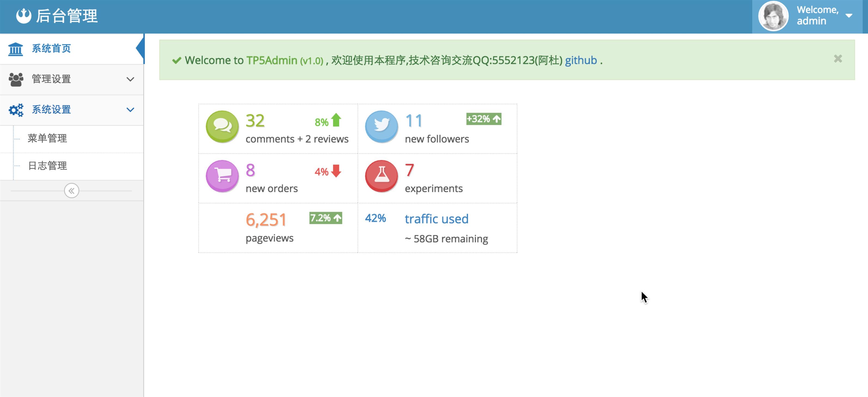Collapse the 系统设置 chevron
The image size is (868, 397).
[x=130, y=110]
